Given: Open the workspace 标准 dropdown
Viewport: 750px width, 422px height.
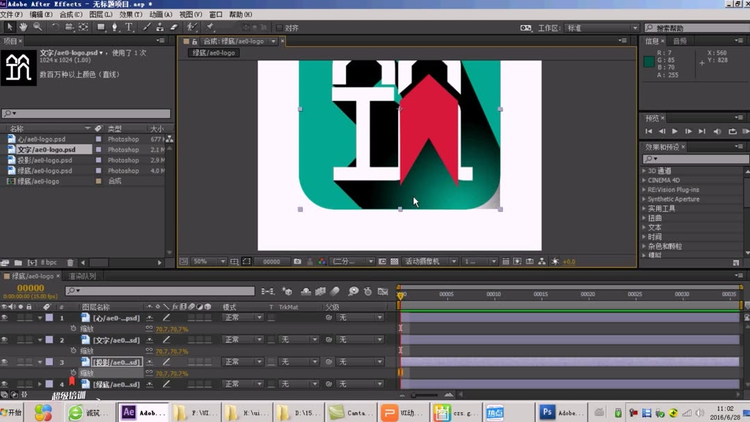Looking at the screenshot, I should (x=602, y=28).
